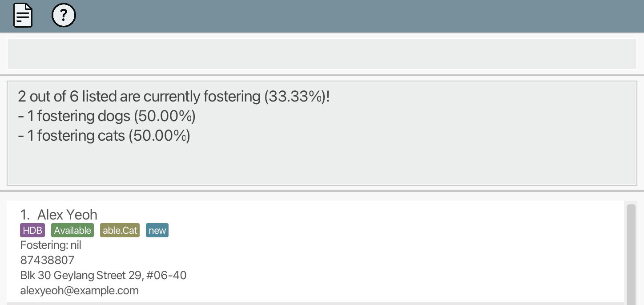Click the Blk 30 Geylang Street address
644x305 pixels.
click(x=103, y=275)
